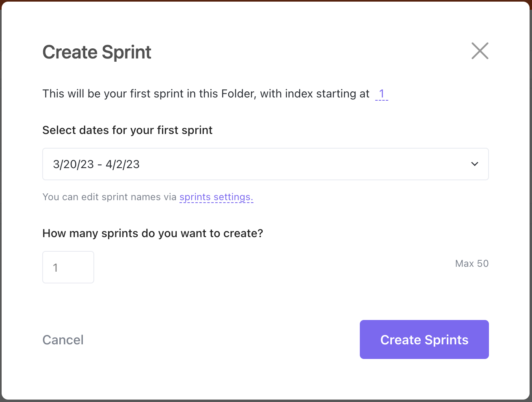Click the chevron on the dates selector
The height and width of the screenshot is (402, 532).
[474, 164]
